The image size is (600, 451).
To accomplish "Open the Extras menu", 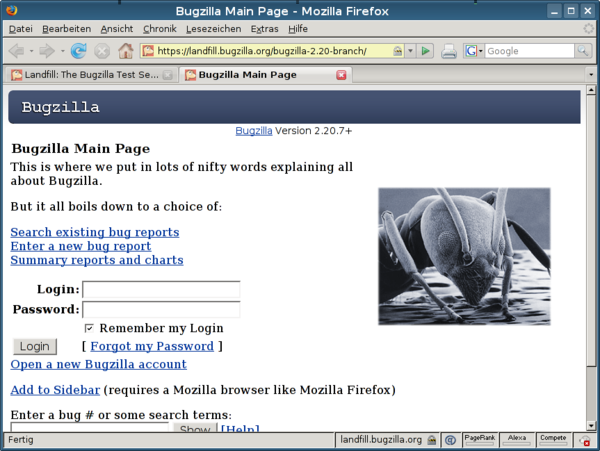I will coord(264,29).
